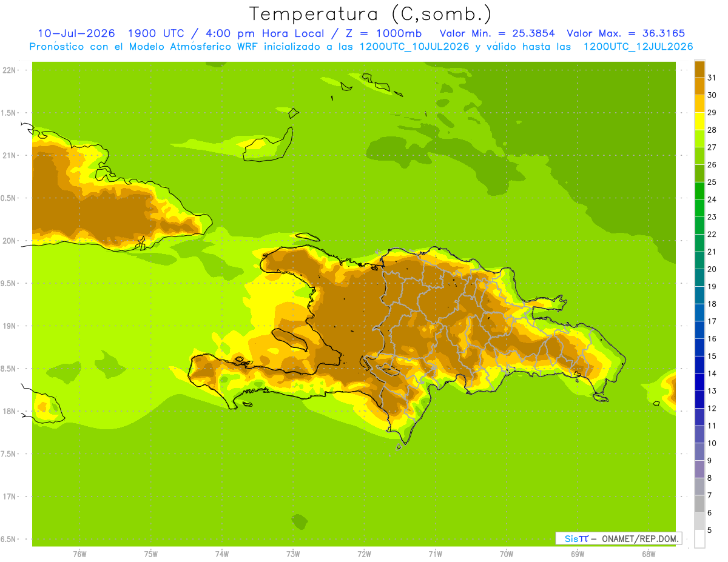
Task: Click the '20' legend scale number
Action: coord(711,269)
